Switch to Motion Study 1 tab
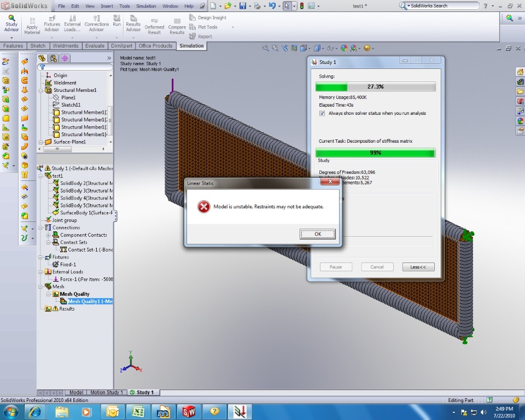Screen dimensions: 525x420 (x=107, y=392)
